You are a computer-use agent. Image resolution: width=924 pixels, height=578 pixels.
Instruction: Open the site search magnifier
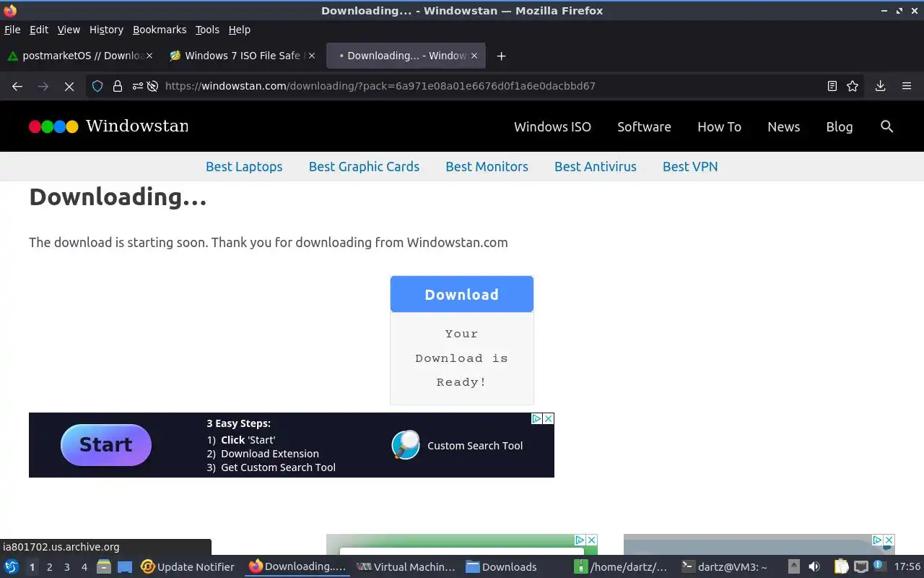pyautogui.click(x=887, y=126)
